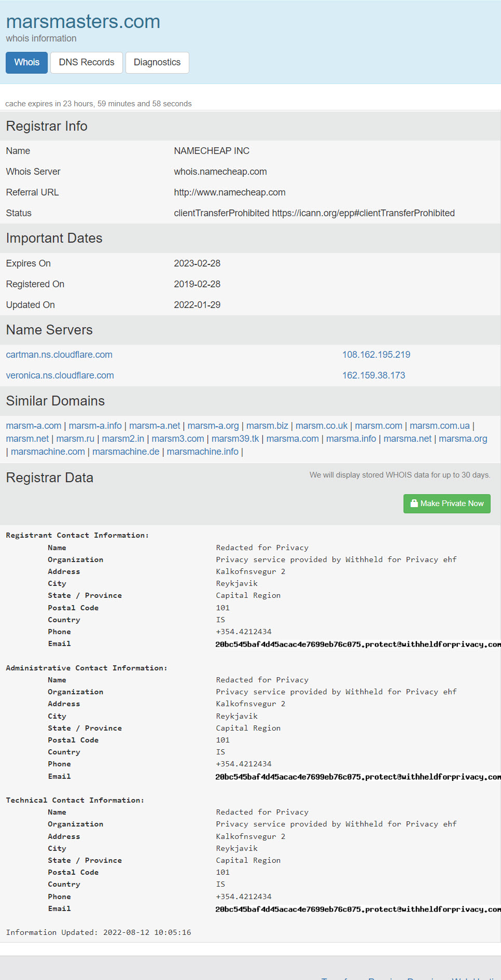Click the Make Private Now button
501x980 pixels.
click(x=447, y=503)
